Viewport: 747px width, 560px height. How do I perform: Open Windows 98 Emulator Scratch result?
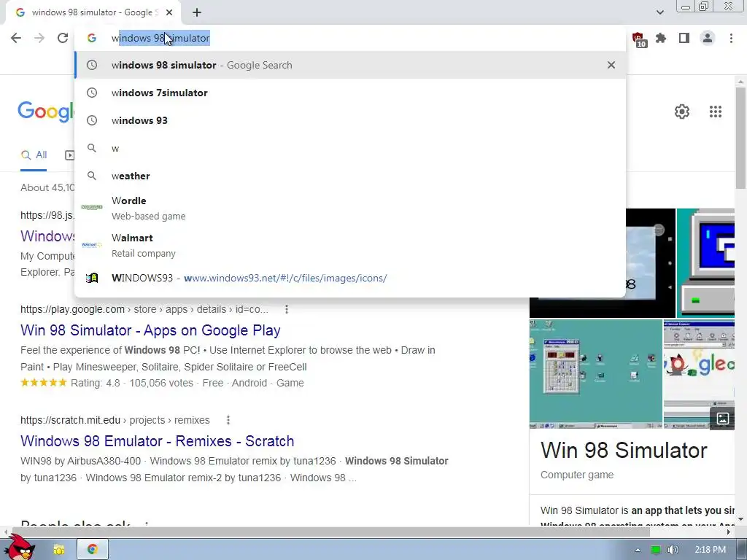tap(158, 441)
